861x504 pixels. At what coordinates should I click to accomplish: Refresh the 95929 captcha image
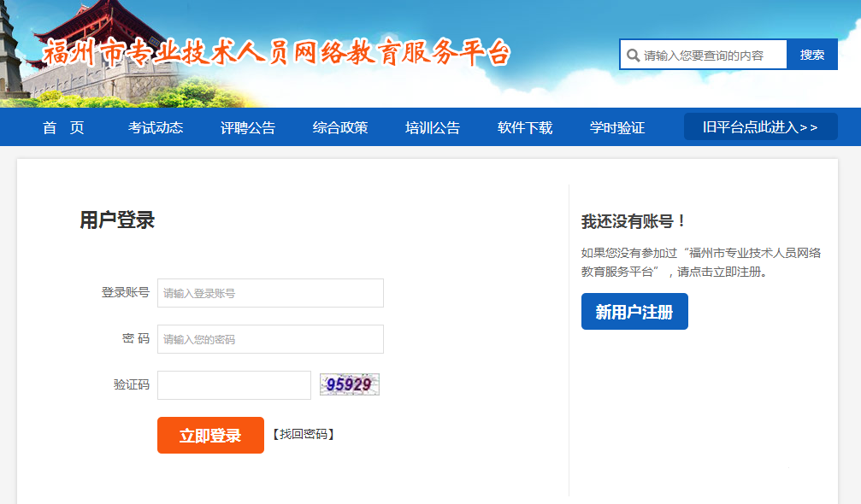click(350, 384)
